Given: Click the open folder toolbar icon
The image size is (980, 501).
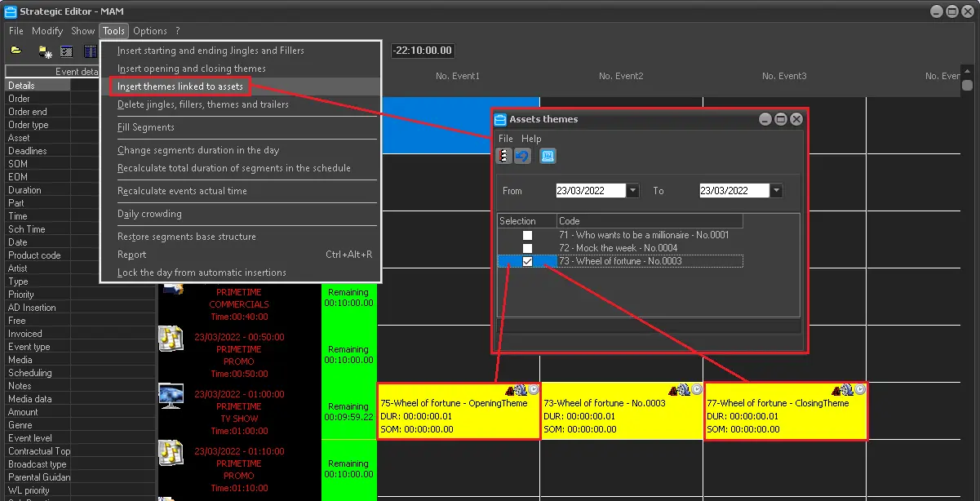Looking at the screenshot, I should [16, 51].
